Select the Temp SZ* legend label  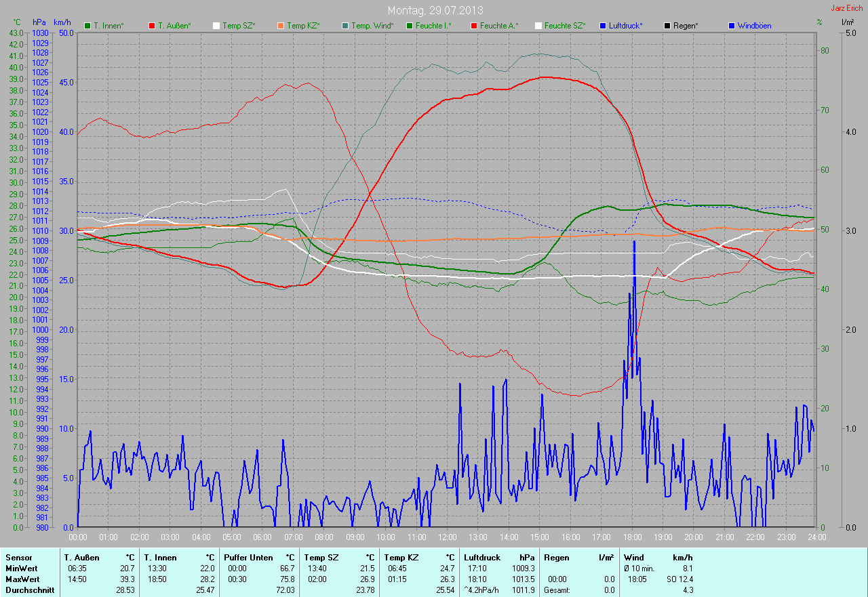[239, 26]
